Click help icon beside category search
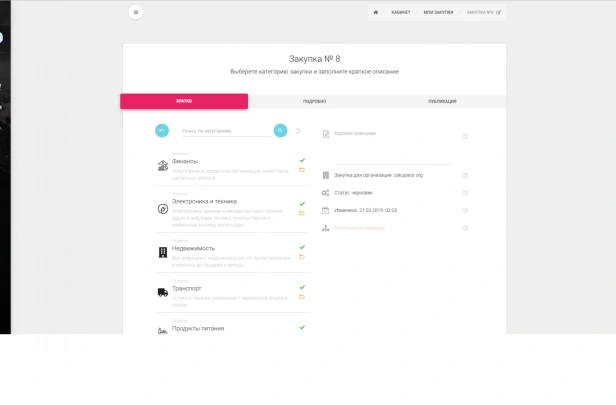This screenshot has height=405, width=616. tap(298, 131)
